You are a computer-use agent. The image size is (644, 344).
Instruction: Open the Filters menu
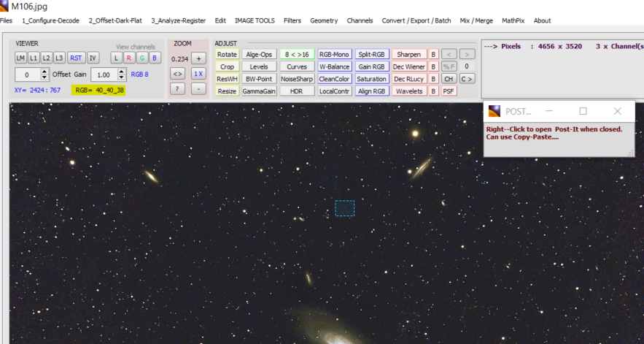292,20
